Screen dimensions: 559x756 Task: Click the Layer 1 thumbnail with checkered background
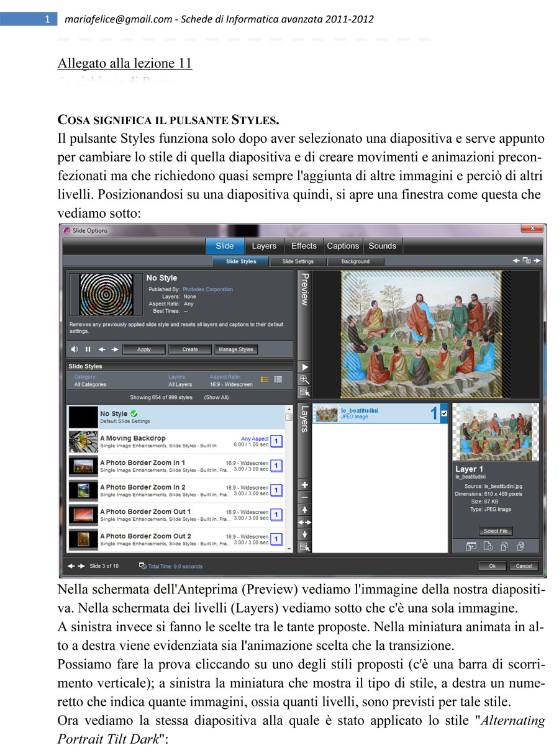tap(495, 432)
